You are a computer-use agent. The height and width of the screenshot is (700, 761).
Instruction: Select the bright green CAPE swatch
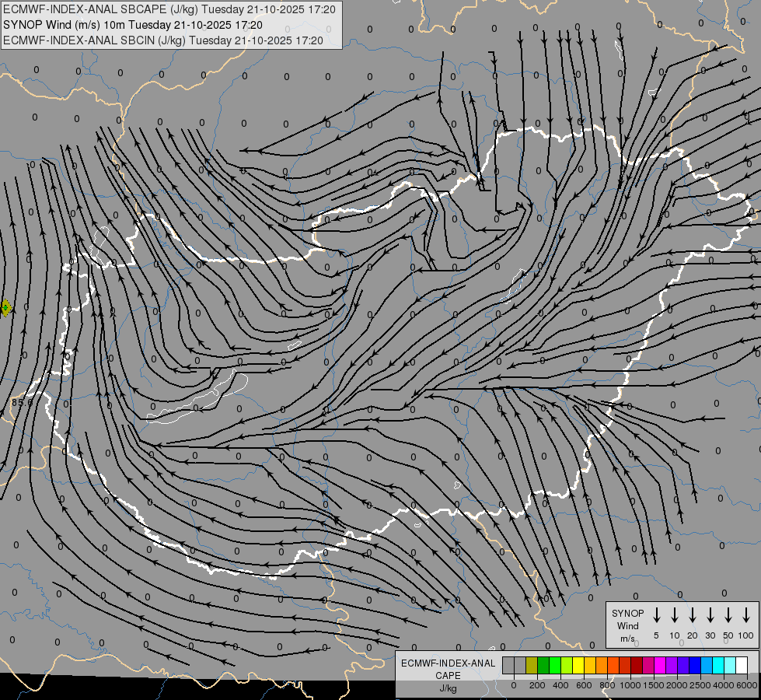pyautogui.click(x=555, y=665)
